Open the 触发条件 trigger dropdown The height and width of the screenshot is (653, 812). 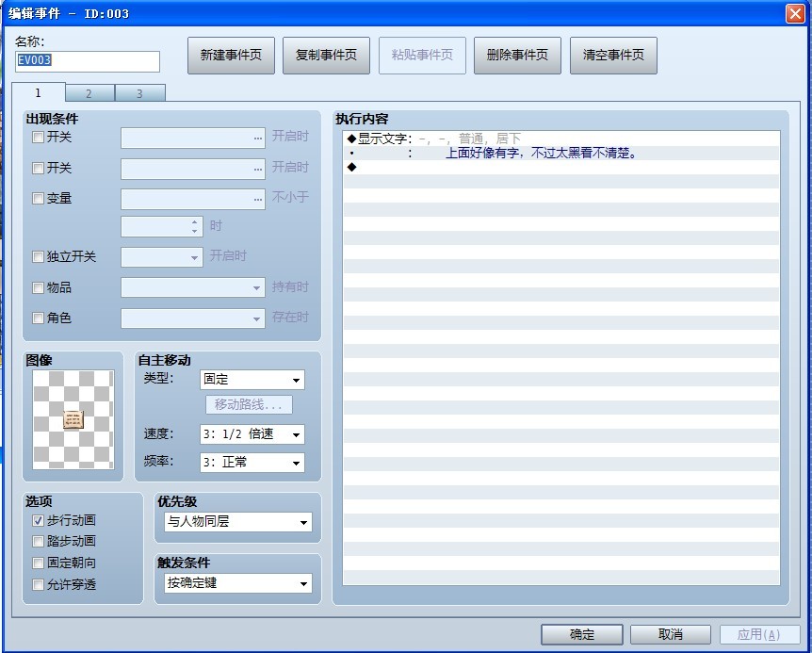(x=238, y=583)
